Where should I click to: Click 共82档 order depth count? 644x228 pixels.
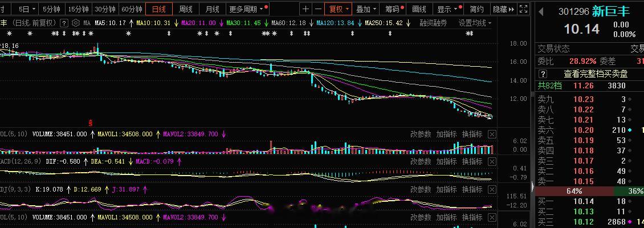(549, 86)
